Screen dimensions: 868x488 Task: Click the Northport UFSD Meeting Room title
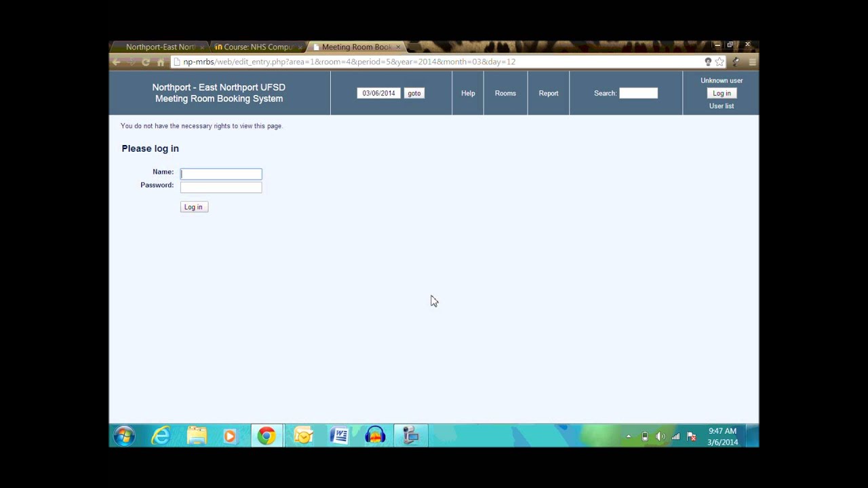[219, 93]
